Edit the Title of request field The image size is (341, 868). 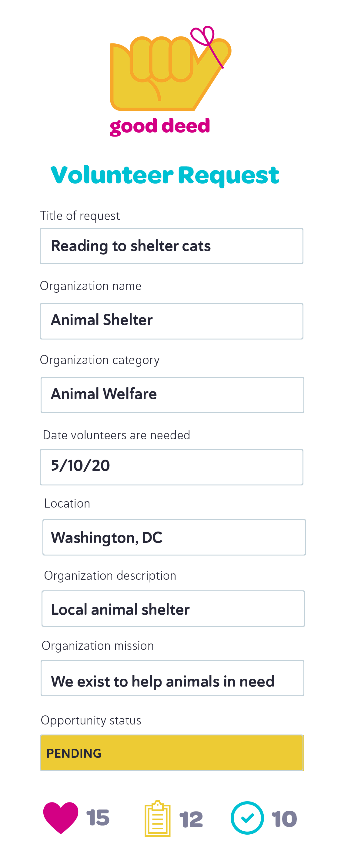coord(171,246)
